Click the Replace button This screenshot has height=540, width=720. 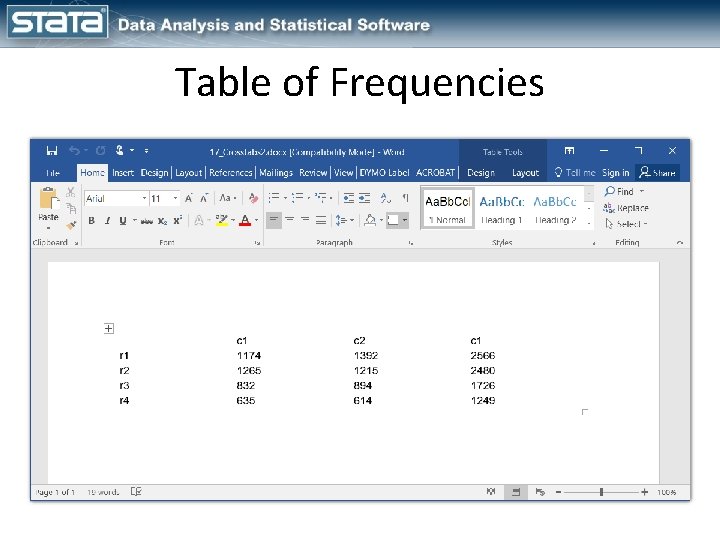click(625, 208)
